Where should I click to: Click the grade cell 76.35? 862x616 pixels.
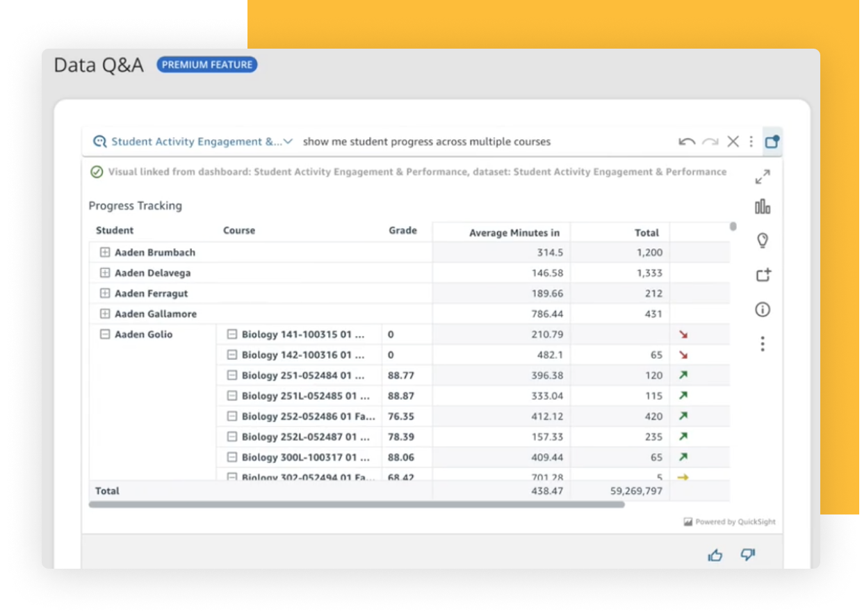[x=401, y=416]
